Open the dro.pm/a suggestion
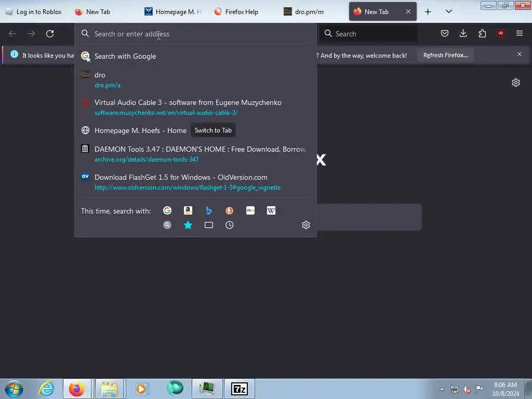Screen dimensions: 532x399 pos(195,79)
